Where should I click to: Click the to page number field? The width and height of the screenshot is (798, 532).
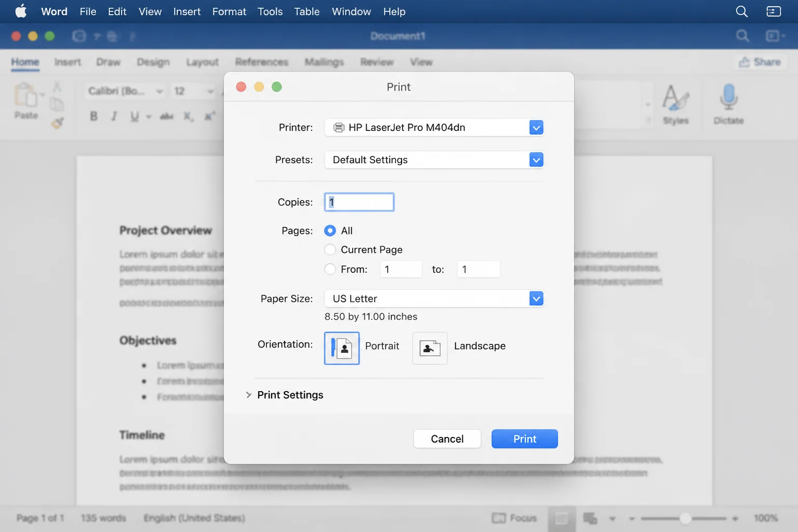click(478, 270)
